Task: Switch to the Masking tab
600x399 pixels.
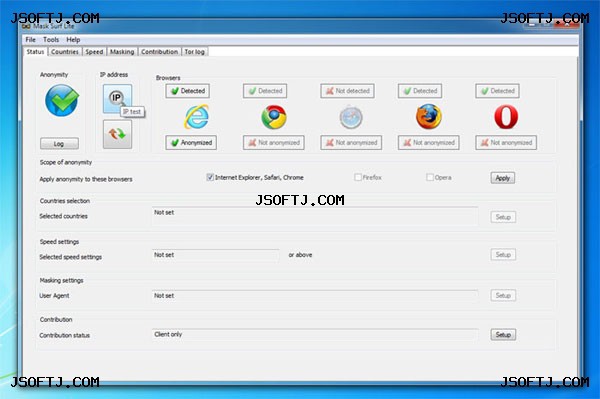Action: pyautogui.click(x=122, y=52)
